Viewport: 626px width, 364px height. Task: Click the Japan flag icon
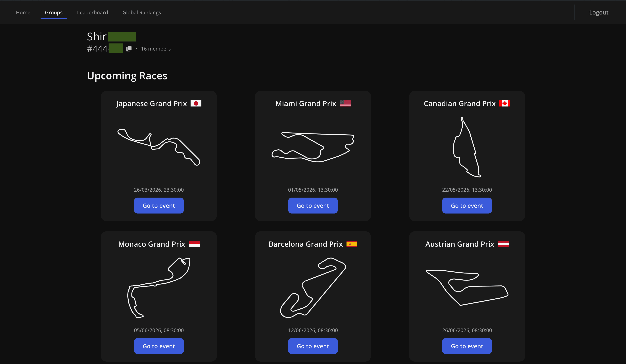click(196, 103)
